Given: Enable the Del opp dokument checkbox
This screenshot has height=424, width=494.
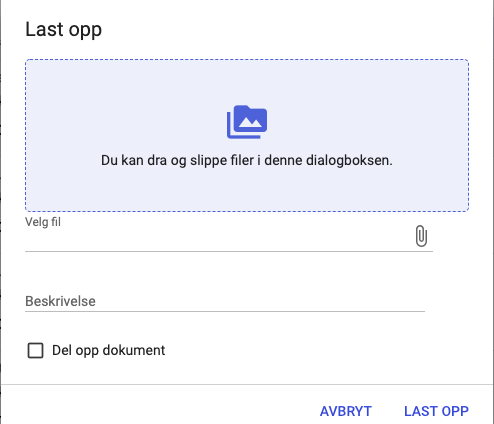Looking at the screenshot, I should click(x=35, y=350).
